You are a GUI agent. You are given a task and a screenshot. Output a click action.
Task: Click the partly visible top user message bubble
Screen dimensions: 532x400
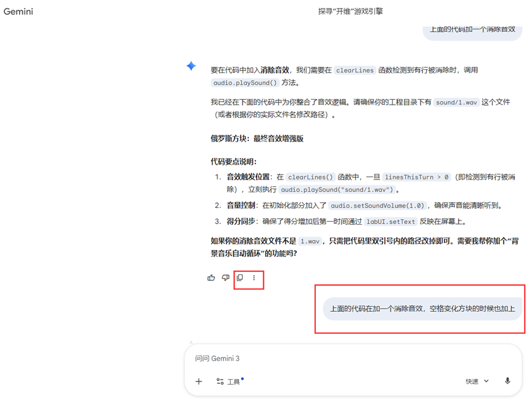pos(472,32)
